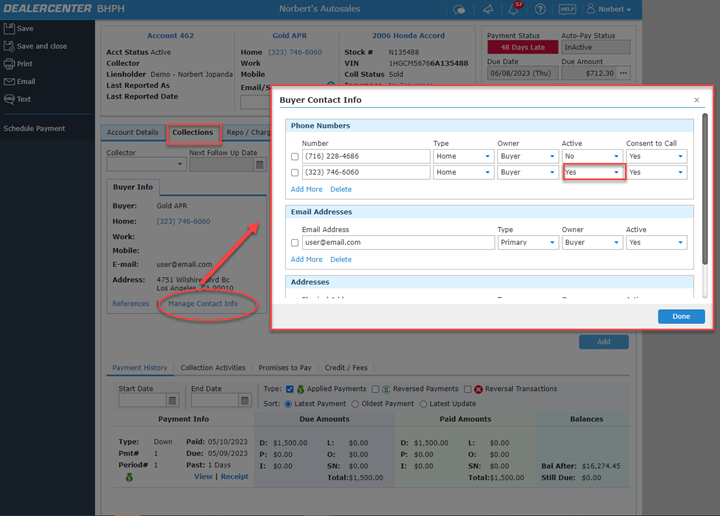The height and width of the screenshot is (516, 720).
Task: Open Type dropdown for (323) 746-6060
Action: pyautogui.click(x=463, y=172)
